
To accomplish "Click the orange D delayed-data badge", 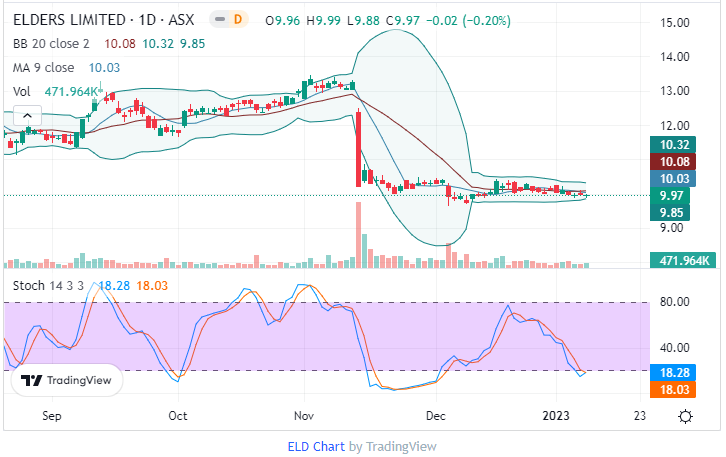I will coord(238,19).
